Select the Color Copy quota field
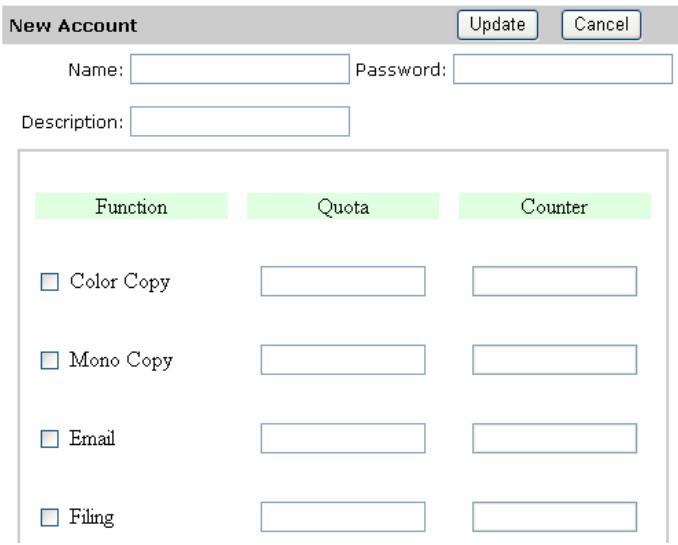 tap(343, 281)
